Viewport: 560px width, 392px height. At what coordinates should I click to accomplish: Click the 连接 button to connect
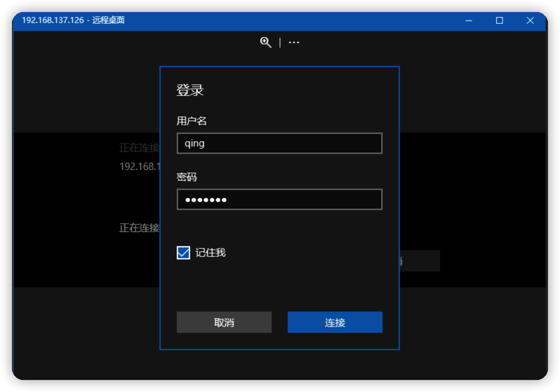[x=335, y=322]
